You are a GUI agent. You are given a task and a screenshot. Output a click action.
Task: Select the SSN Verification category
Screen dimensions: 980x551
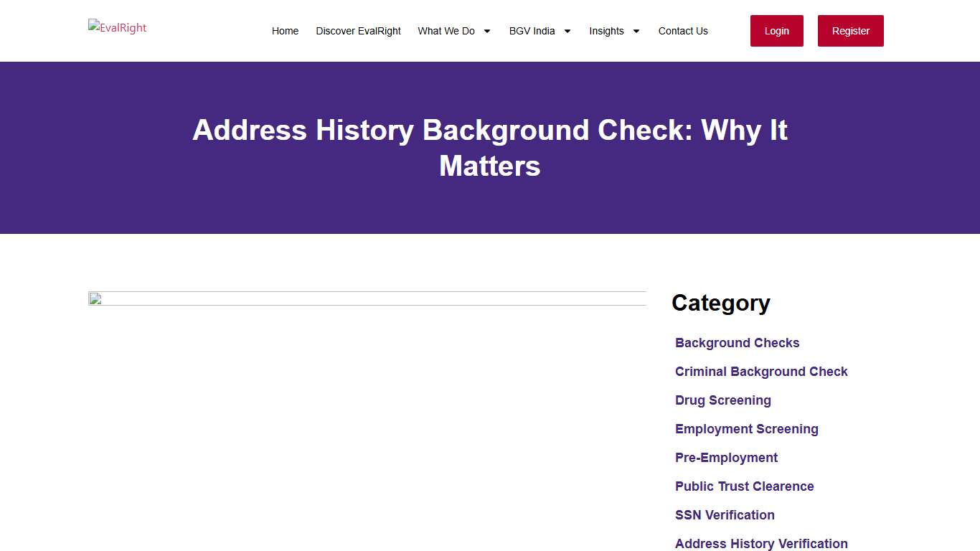click(x=725, y=515)
